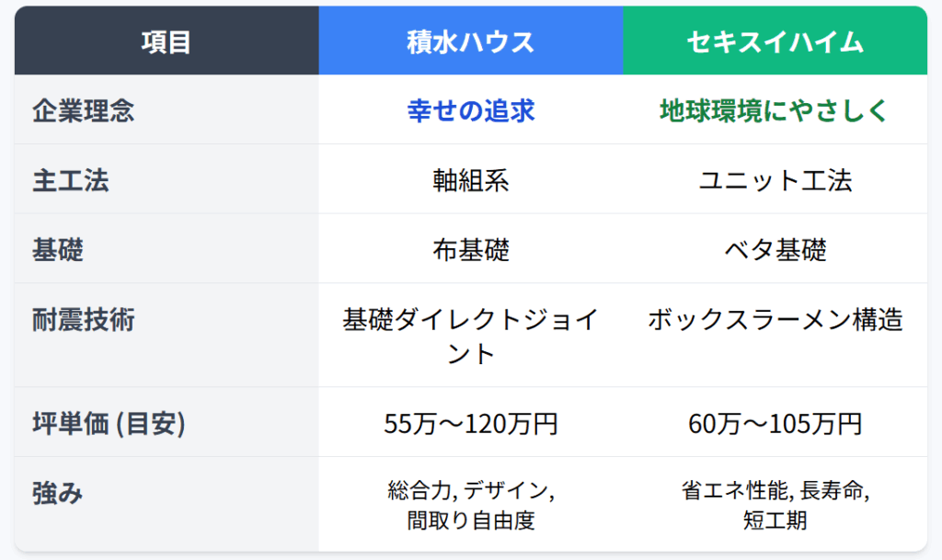Click the 総合力, デザイン, 間取り自由度 cell

470,505
